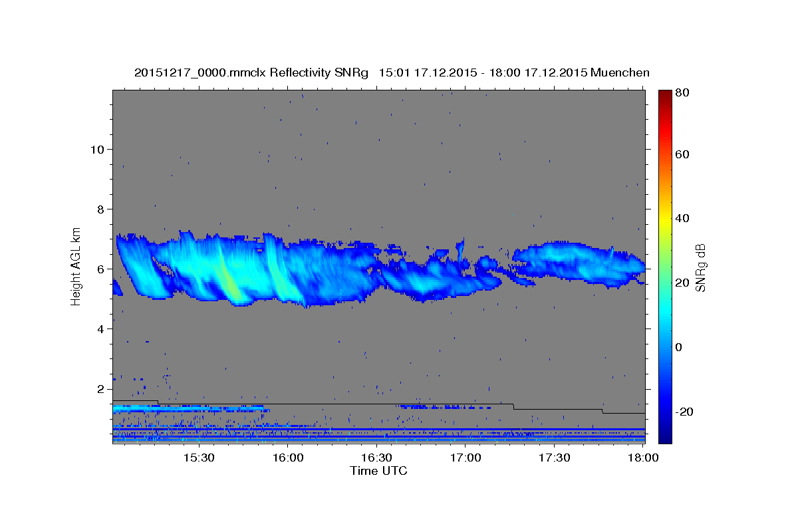Click the colorbar value 20

pyautogui.click(x=682, y=283)
